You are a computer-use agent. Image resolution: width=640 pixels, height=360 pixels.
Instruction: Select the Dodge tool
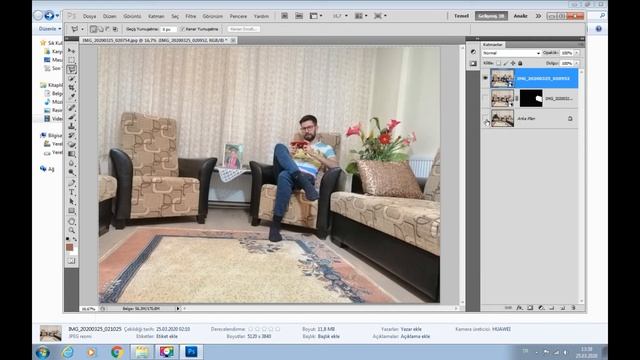(x=71, y=172)
